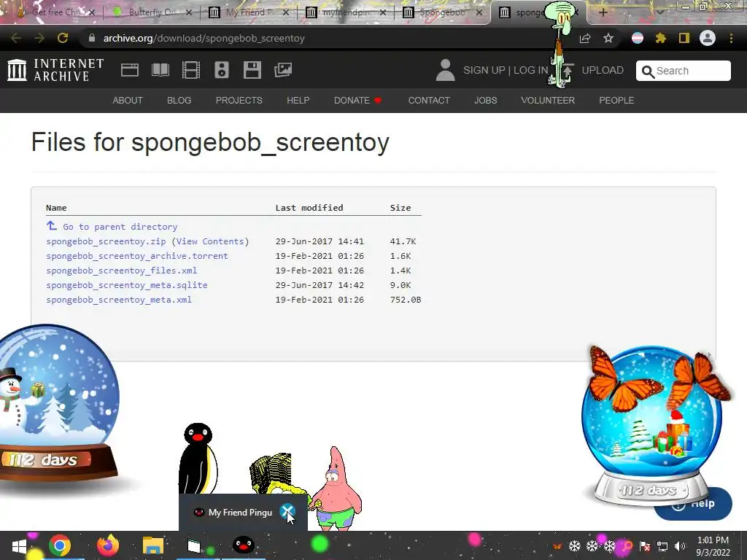Bookmark this page with the star

pos(608,38)
